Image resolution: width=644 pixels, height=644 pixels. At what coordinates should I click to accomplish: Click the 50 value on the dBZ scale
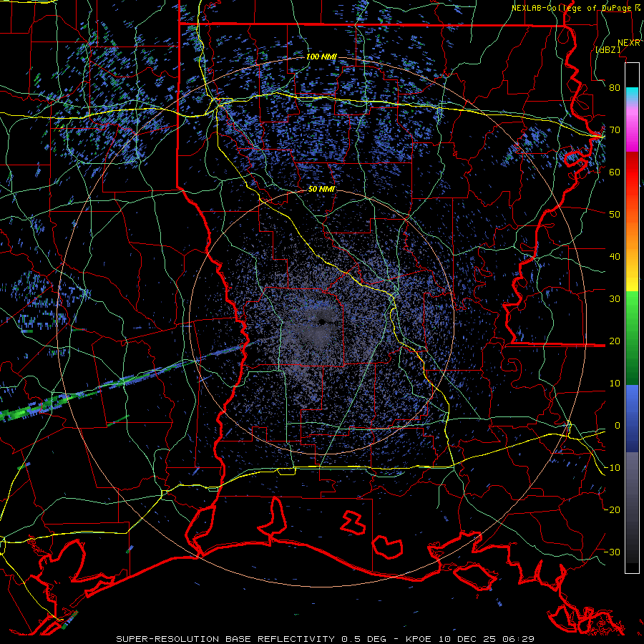click(x=615, y=215)
